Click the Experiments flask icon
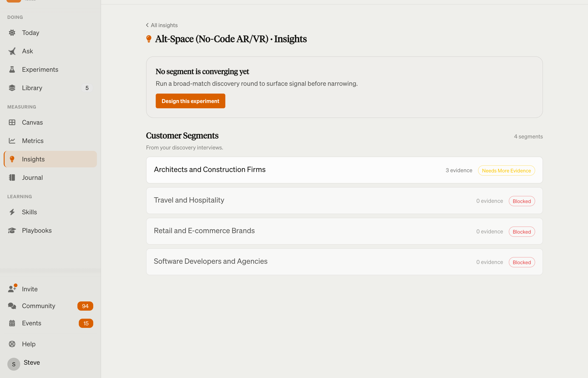This screenshot has width=588, height=378. coord(12,69)
